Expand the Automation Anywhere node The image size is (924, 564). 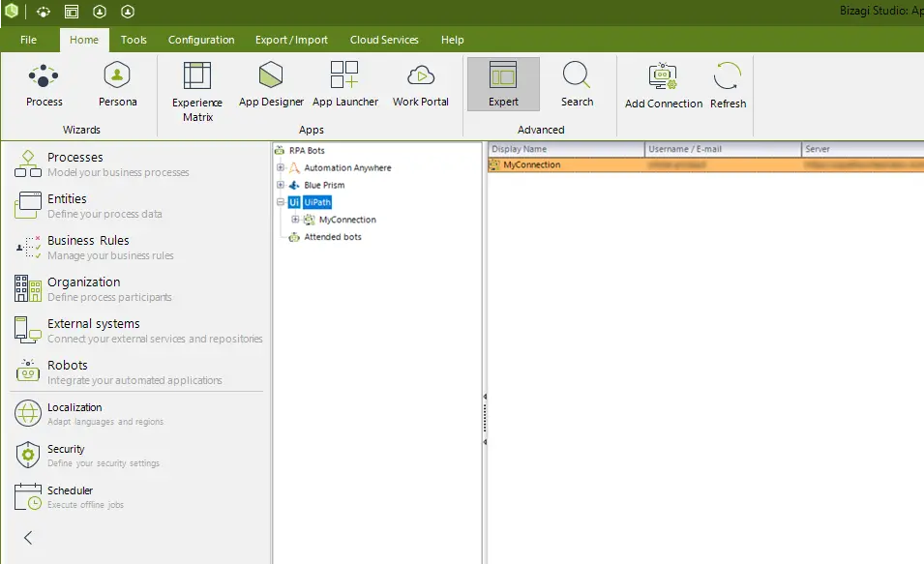(281, 167)
